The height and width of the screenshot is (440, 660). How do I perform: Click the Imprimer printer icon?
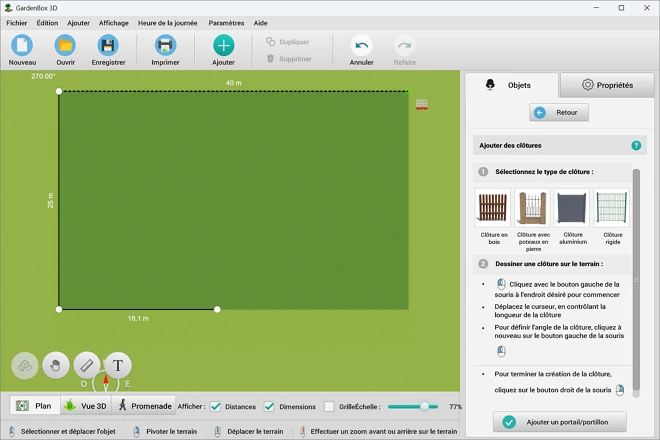pyautogui.click(x=165, y=45)
